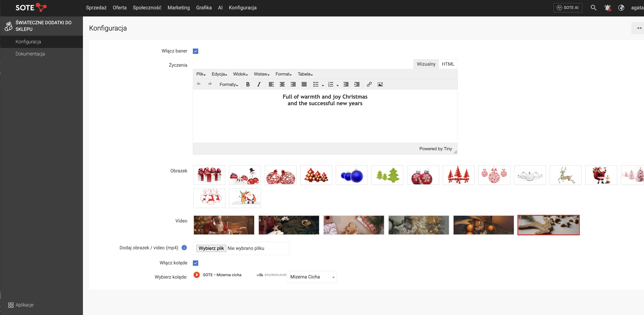644x315 pixels.
Task: Play the SOTE Mizerna cicha track
Action: click(196, 275)
